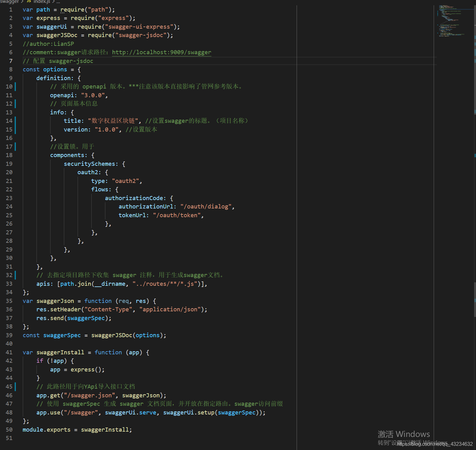
Task: Click the version "1.0.0" string
Action: coord(107,130)
